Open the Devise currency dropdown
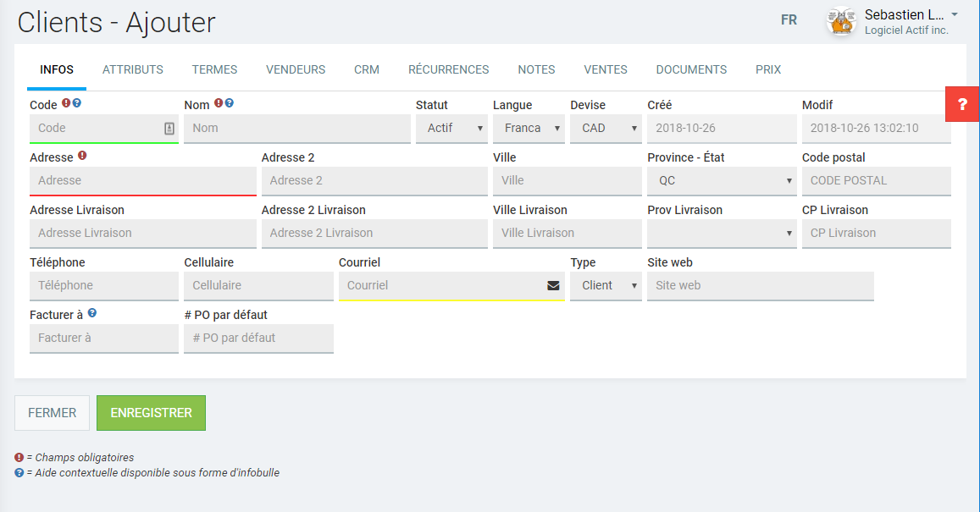The width and height of the screenshot is (980, 512). [x=606, y=129]
